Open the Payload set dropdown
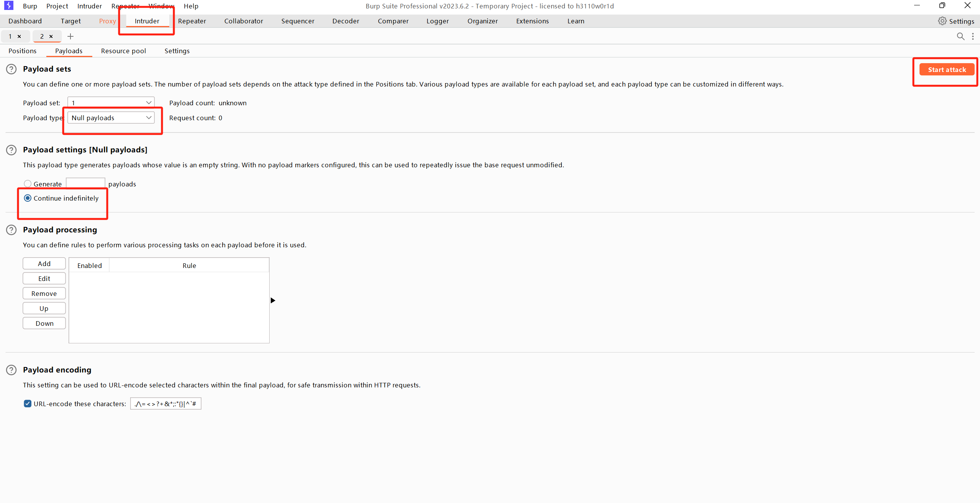980x503 pixels. pos(111,103)
